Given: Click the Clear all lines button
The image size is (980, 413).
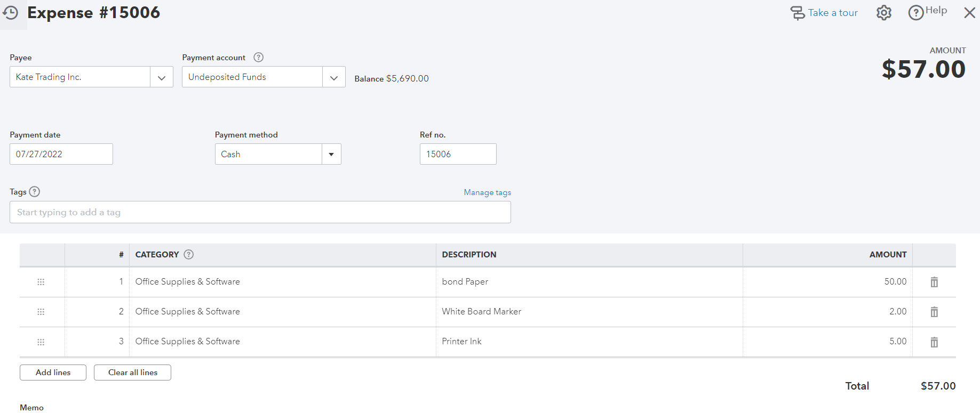Looking at the screenshot, I should coord(132,372).
